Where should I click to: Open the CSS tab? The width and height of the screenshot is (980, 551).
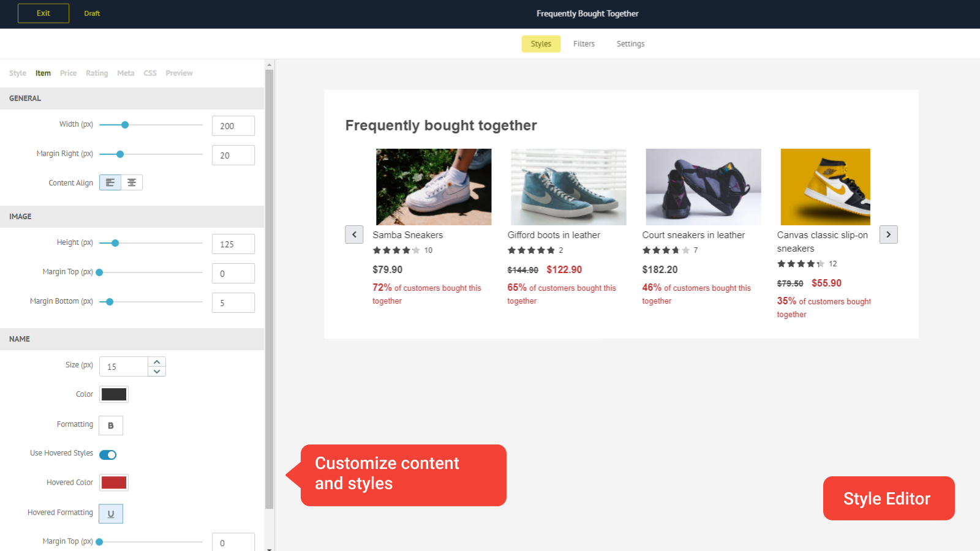pyautogui.click(x=150, y=73)
